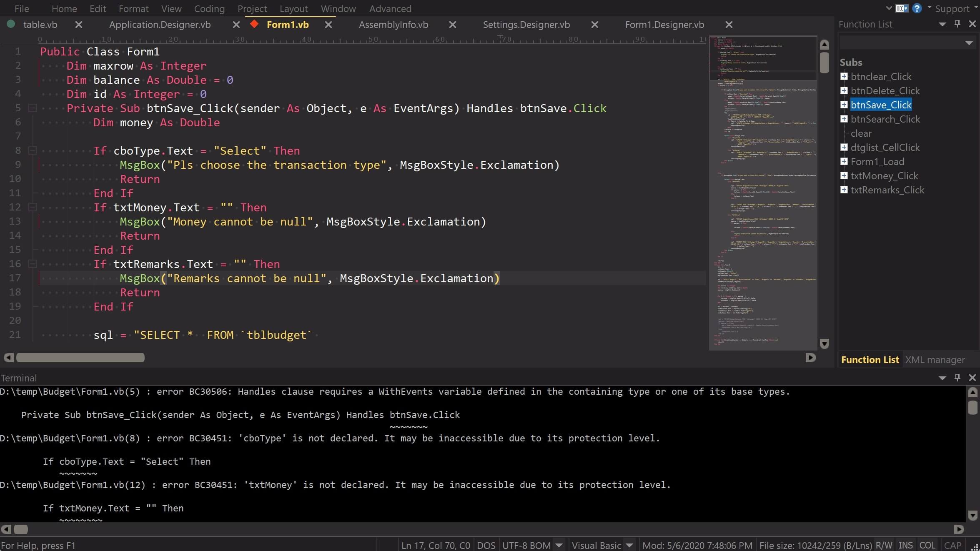Select Form1_Load in Function List
The width and height of the screenshot is (980, 551).
[x=877, y=162]
